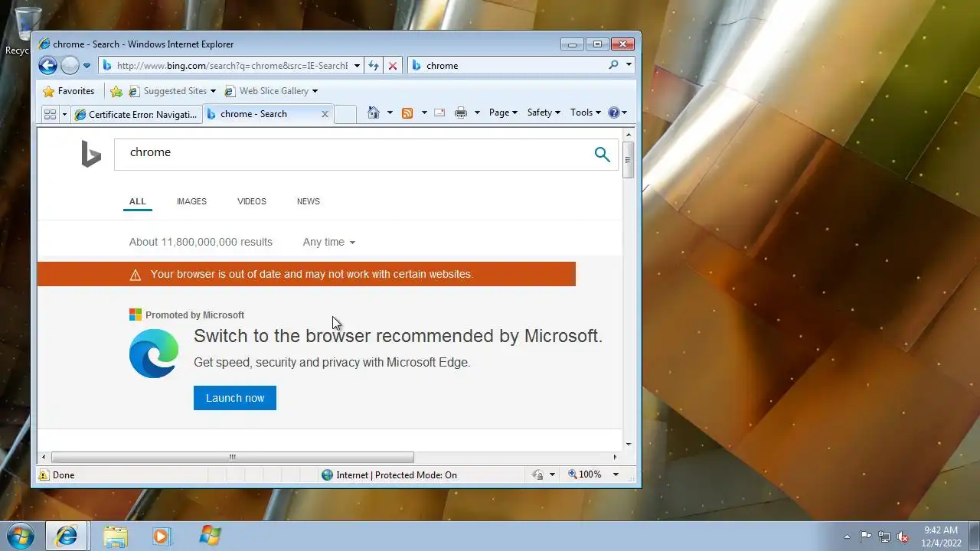Switch to VIDEOS results tab
This screenshot has width=980, height=551.
(252, 201)
